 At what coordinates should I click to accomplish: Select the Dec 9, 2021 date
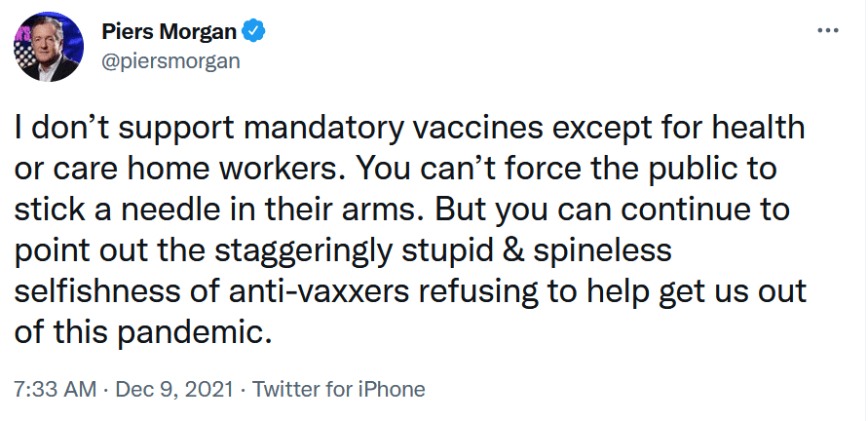(174, 390)
